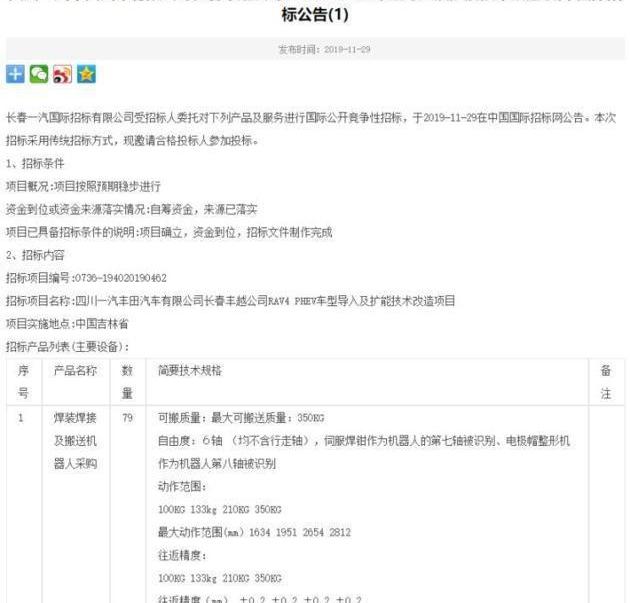Click the '资金到位或资金来源落实情况' line

pos(131,209)
